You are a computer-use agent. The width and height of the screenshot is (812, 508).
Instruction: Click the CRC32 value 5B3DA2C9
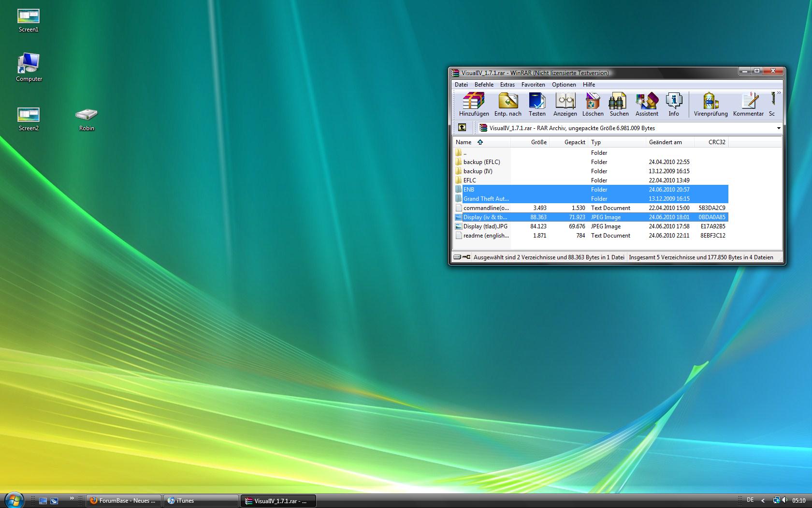pyautogui.click(x=712, y=208)
